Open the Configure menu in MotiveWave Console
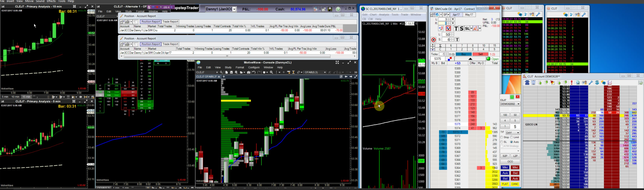 [254, 67]
